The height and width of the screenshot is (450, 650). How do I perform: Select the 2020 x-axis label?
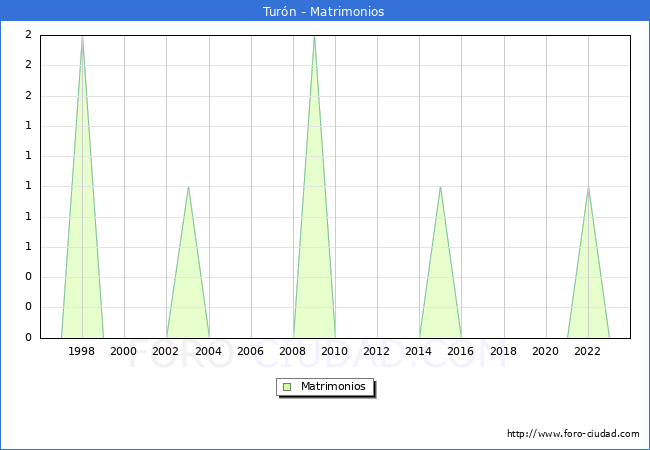tap(546, 351)
